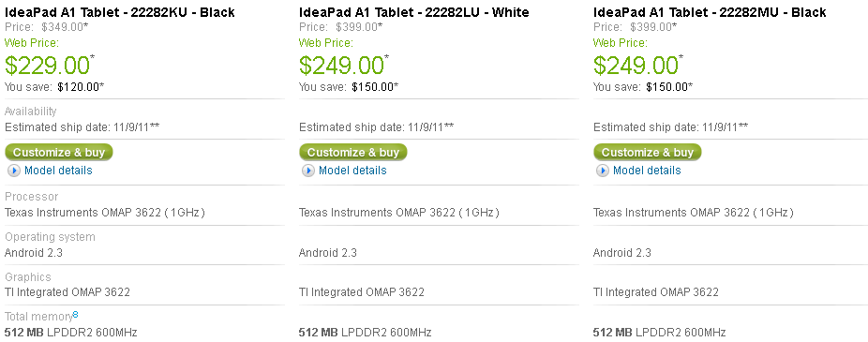Select the IdeaPad A1 Tablet 22282LU White title

coord(414,12)
